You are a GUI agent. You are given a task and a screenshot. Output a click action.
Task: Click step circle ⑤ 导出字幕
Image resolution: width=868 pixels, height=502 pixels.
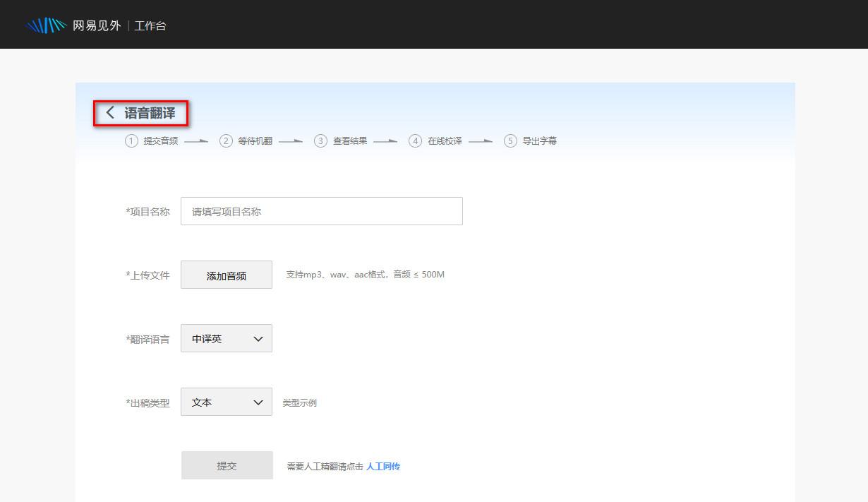coord(509,141)
